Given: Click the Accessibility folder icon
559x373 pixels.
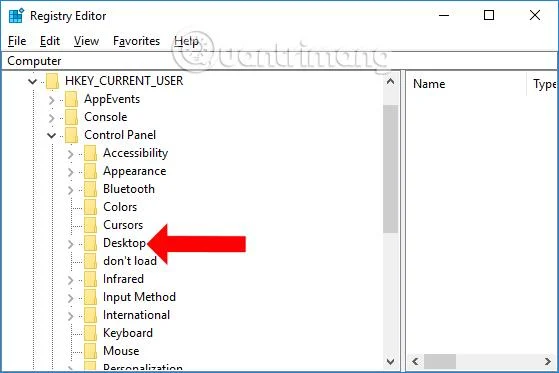Looking at the screenshot, I should (90, 153).
